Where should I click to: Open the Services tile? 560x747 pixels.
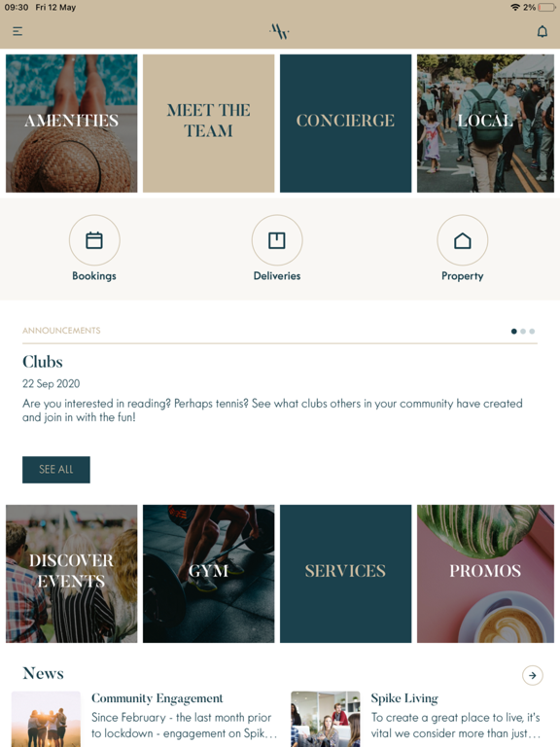pyautogui.click(x=346, y=574)
